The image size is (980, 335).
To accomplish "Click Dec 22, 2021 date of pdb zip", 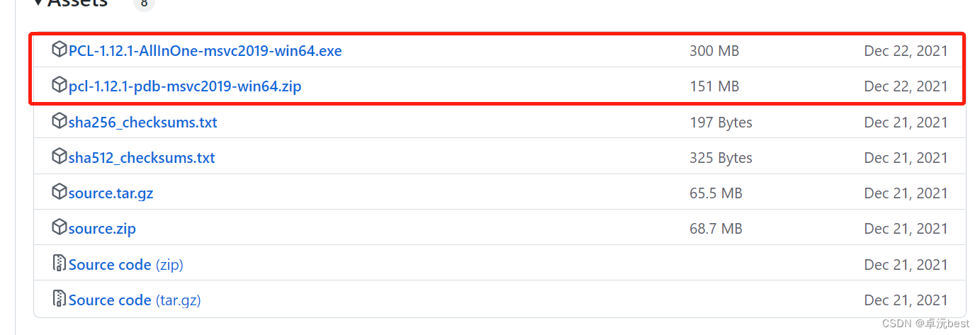I will point(906,86).
